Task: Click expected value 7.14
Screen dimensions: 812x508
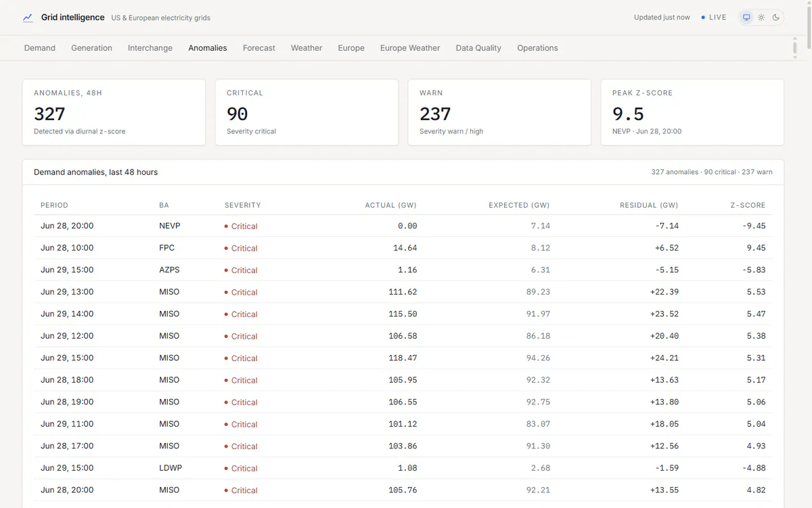Action: pyautogui.click(x=541, y=226)
